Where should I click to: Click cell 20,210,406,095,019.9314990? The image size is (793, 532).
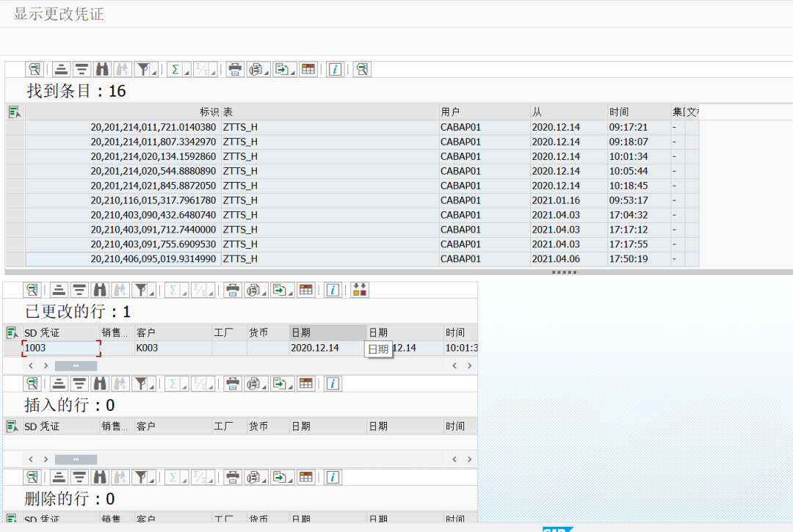(123, 259)
